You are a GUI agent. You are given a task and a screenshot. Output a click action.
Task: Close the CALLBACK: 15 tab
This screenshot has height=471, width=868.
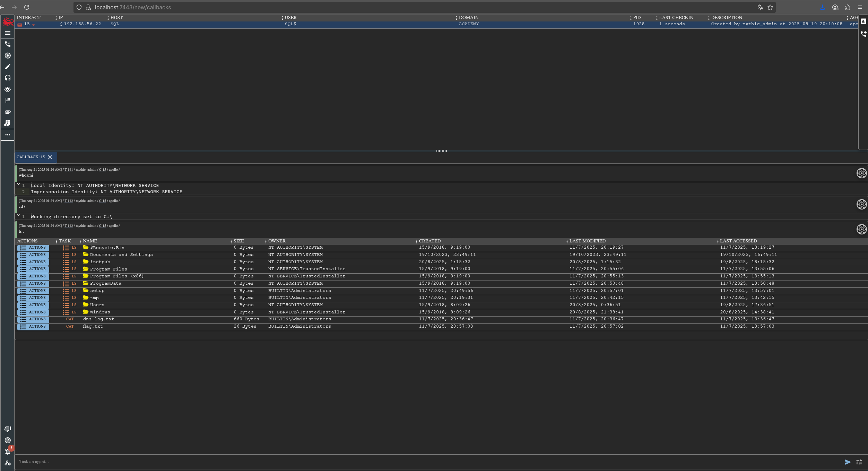[50, 157]
